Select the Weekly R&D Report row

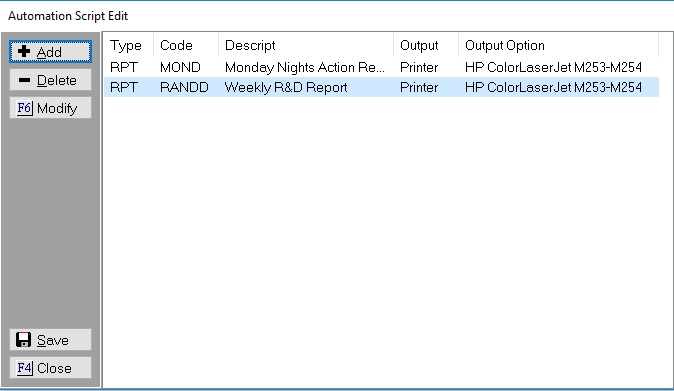[381, 87]
